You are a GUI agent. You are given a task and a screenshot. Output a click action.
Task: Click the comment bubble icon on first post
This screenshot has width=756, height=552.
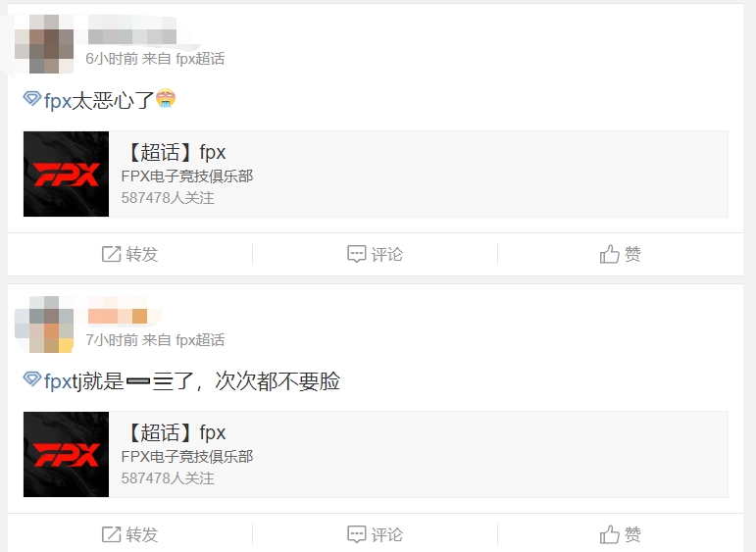click(x=356, y=254)
